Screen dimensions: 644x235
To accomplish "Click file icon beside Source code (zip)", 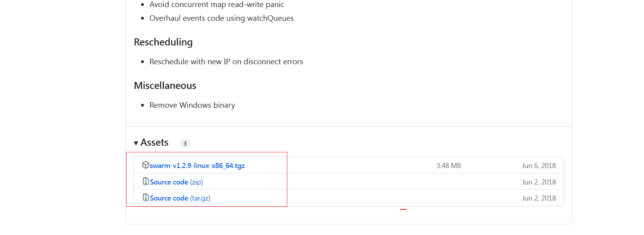I will (x=145, y=182).
